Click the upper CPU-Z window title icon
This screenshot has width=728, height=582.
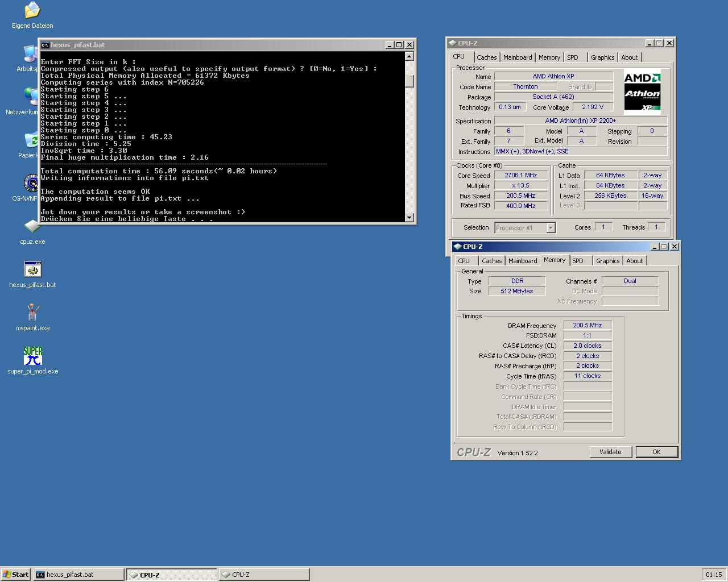tap(453, 43)
